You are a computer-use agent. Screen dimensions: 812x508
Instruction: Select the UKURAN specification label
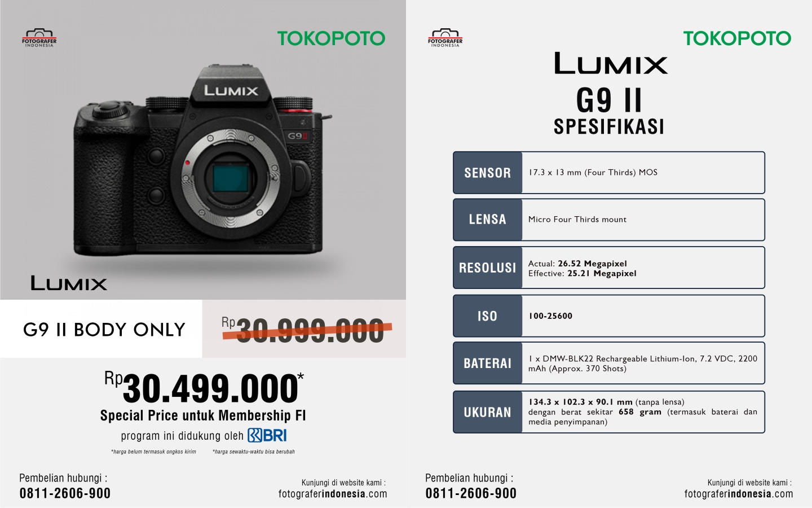[488, 412]
